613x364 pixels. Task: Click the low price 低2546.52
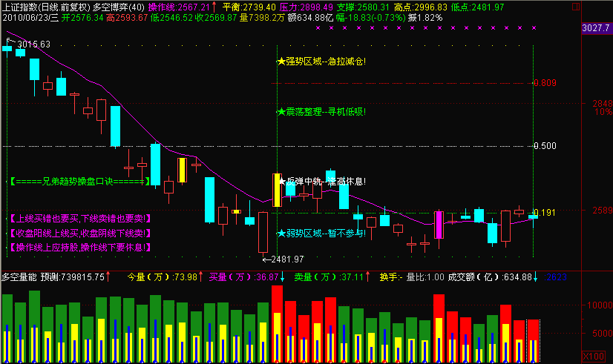(x=171, y=18)
